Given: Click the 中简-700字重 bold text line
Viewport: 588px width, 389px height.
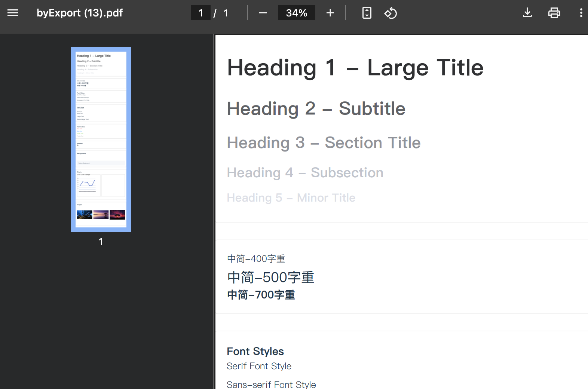Looking at the screenshot, I should pos(261,295).
